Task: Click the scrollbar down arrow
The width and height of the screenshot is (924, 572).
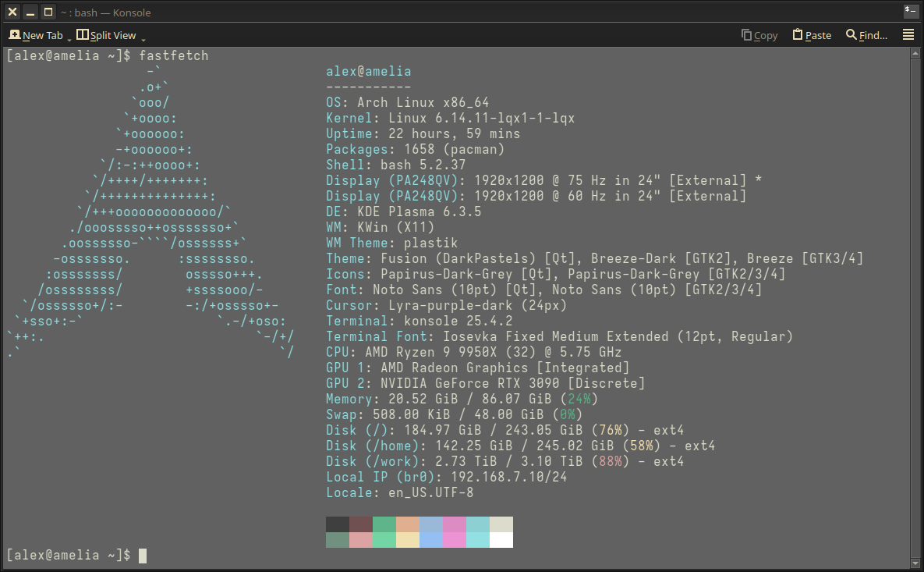Action: coord(915,563)
